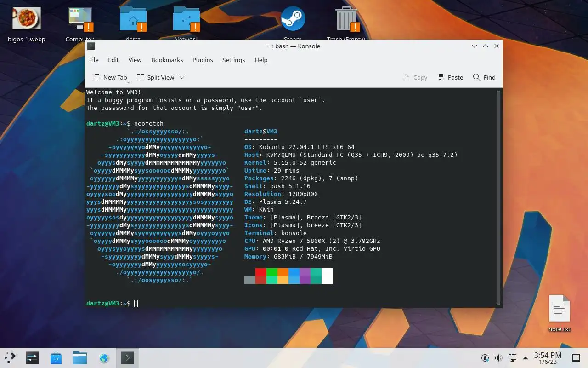
Task: Open the network connections tray icon
Action: [513, 358]
